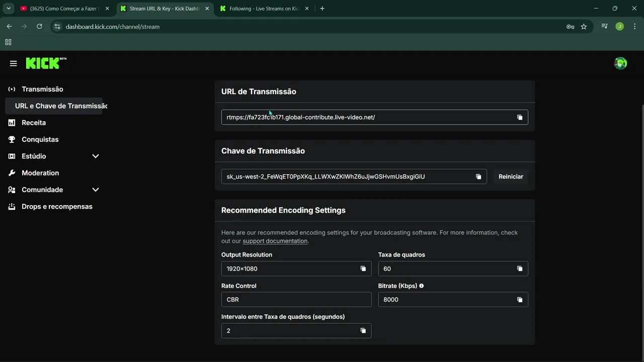644x362 pixels.
Task: Bookmark this page with the star icon
Action: pos(584,27)
